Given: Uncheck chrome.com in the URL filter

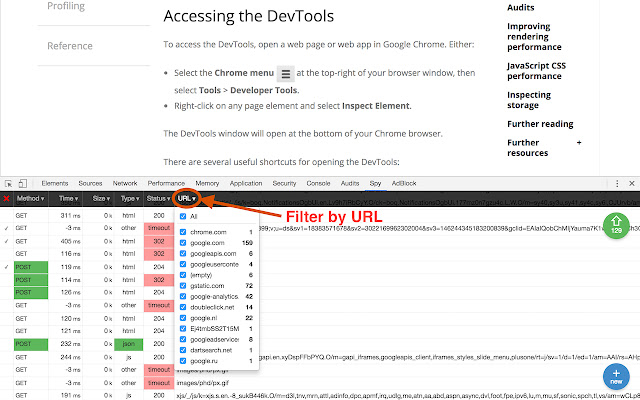Looking at the screenshot, I should point(183,232).
